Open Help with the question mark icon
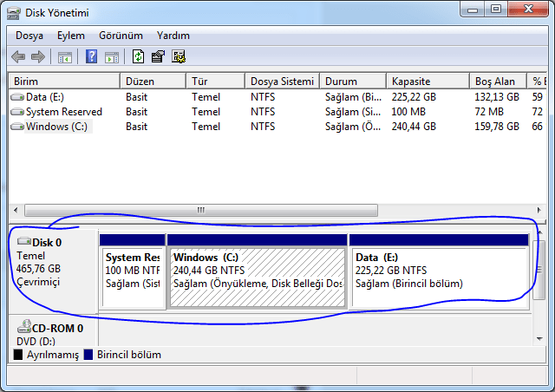Image resolution: width=555 pixels, height=392 pixels. pos(91,56)
